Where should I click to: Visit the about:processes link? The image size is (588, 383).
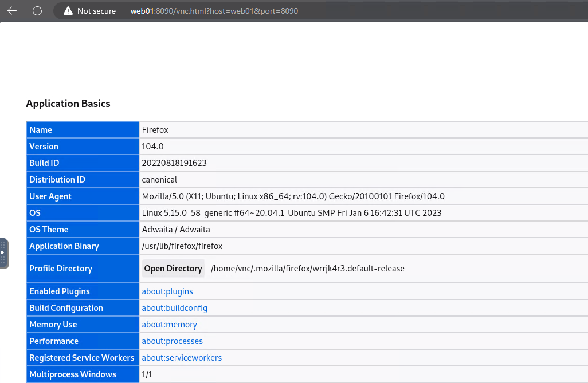click(x=172, y=341)
